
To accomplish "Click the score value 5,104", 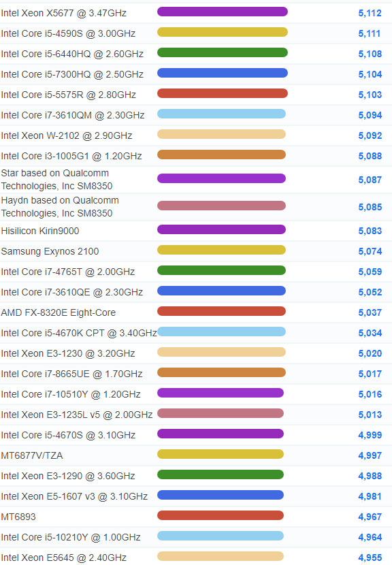I will [370, 75].
